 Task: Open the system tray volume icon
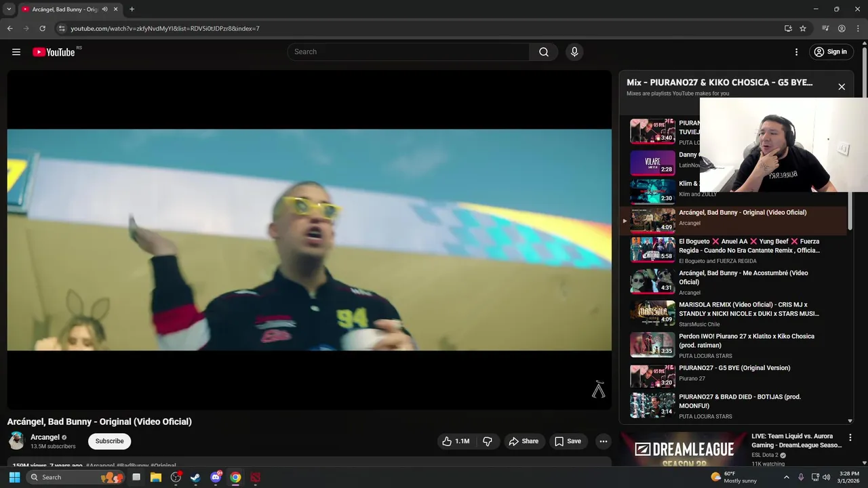click(x=826, y=477)
